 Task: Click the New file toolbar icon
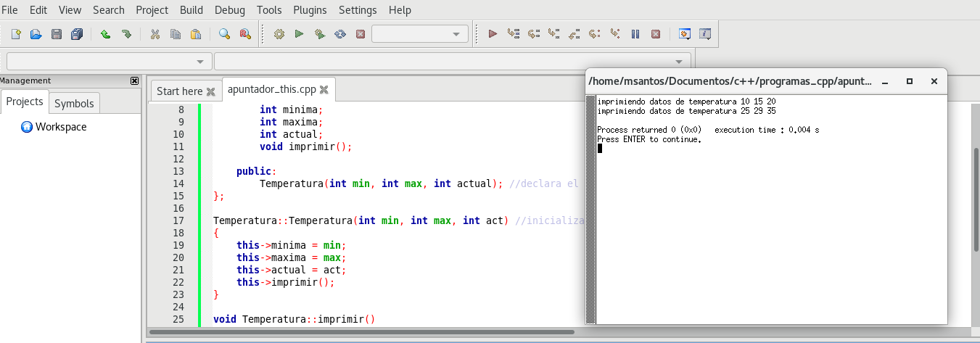click(x=16, y=34)
